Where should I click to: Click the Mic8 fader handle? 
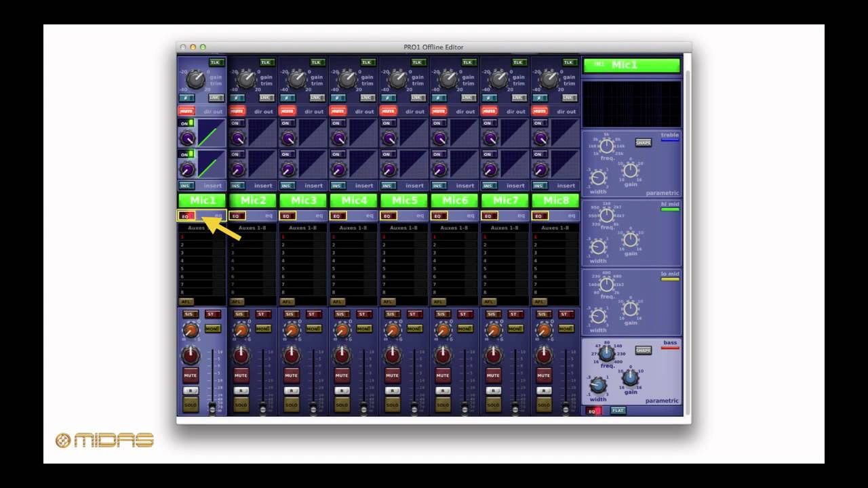tap(565, 408)
